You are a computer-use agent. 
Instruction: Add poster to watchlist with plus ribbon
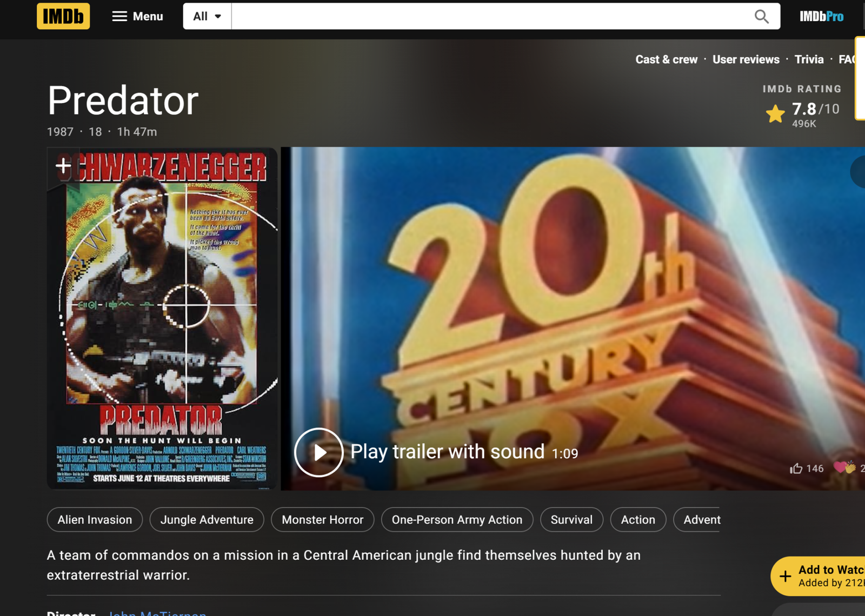pyautogui.click(x=63, y=166)
